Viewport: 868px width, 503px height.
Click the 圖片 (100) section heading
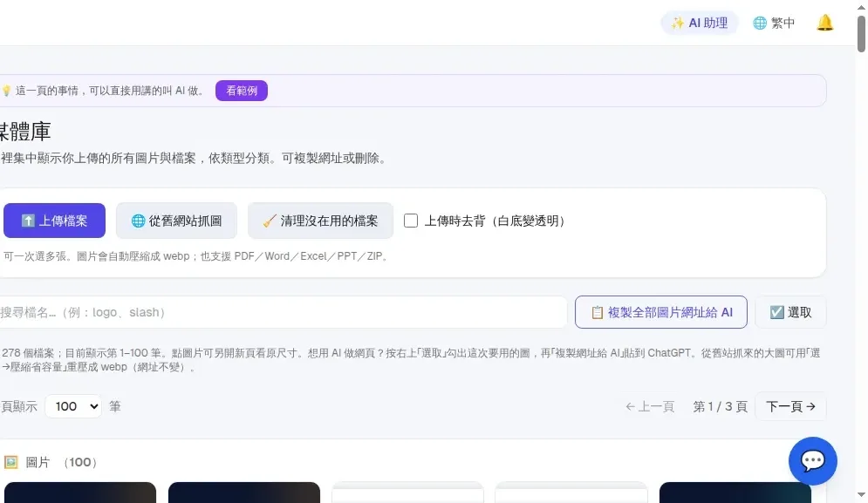(51, 462)
